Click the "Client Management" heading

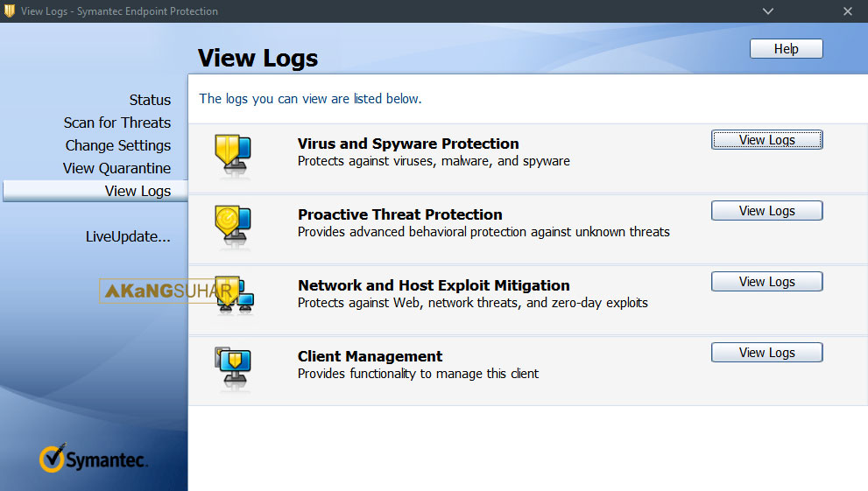click(370, 356)
